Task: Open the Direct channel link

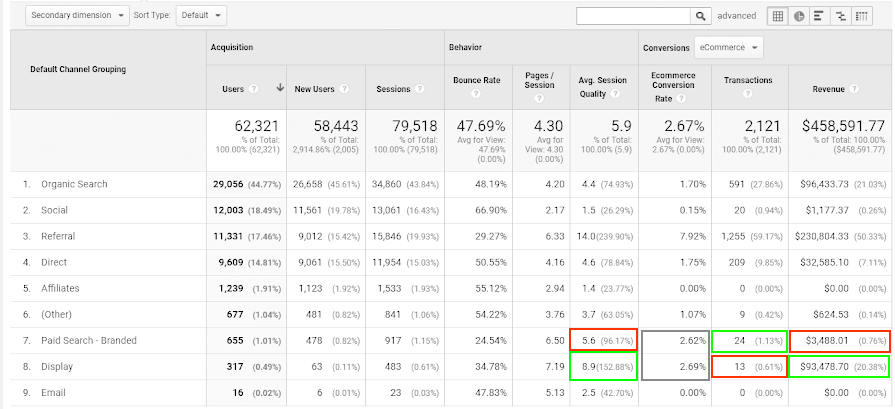Action: (54, 262)
